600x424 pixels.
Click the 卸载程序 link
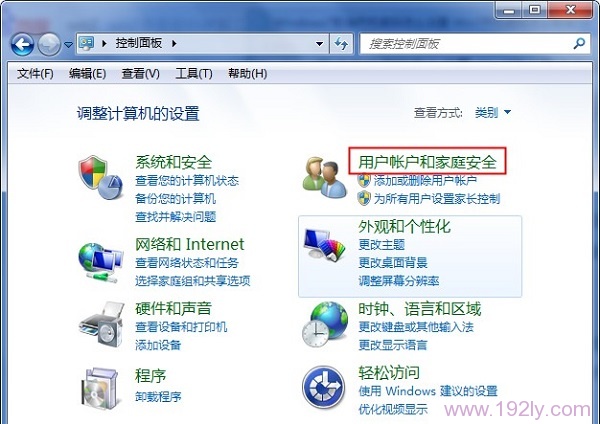pos(158,396)
